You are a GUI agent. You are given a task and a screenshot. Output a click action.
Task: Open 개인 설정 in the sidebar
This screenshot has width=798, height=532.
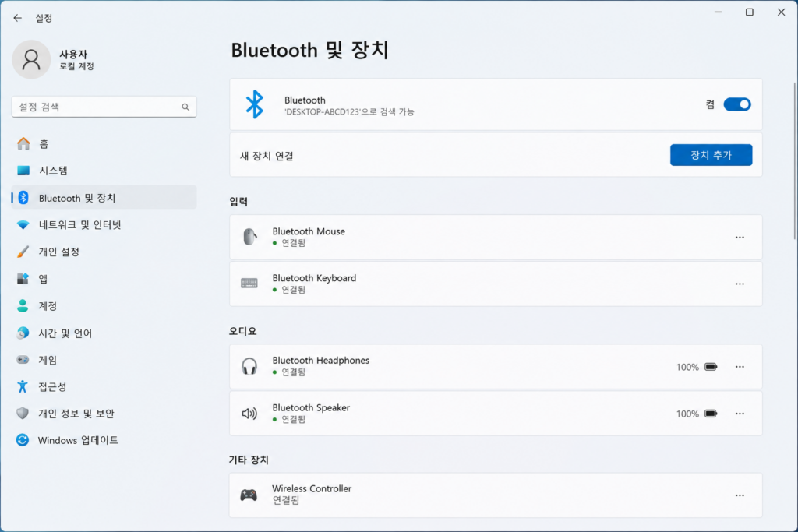[104, 252]
